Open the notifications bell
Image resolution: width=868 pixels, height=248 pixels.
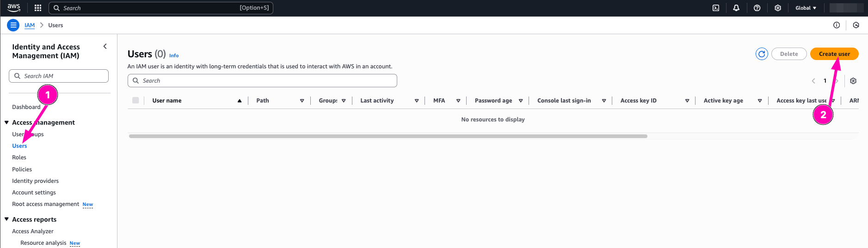[736, 8]
